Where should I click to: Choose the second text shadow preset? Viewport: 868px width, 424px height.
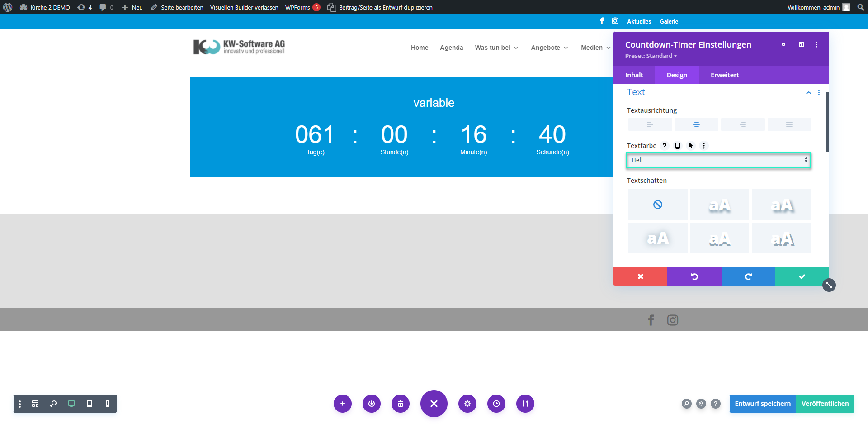point(719,205)
